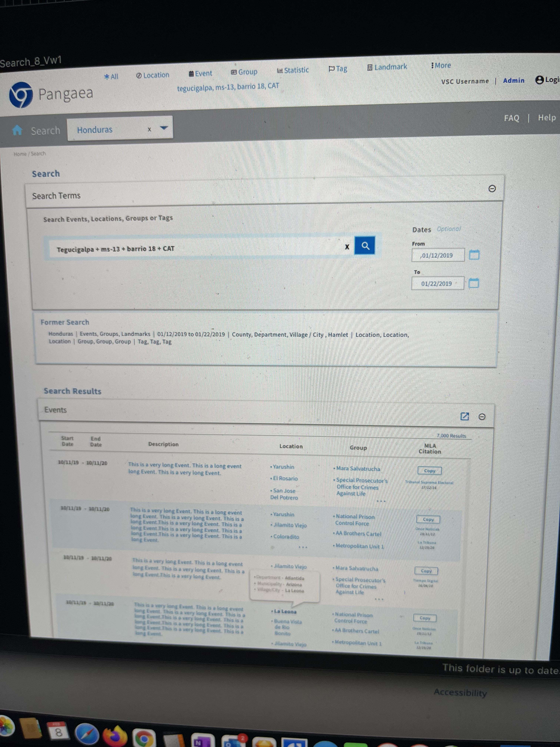
Task: Click the To date field 01/22/2019
Action: click(x=437, y=283)
